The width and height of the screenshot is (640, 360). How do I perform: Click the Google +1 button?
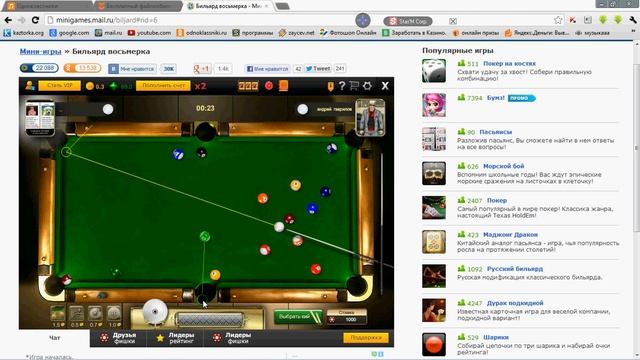click(201, 69)
